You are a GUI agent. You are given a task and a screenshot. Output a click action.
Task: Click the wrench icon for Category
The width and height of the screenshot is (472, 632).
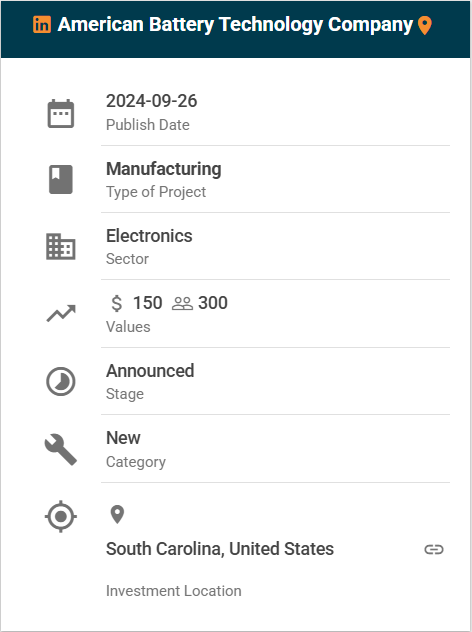[61, 449]
